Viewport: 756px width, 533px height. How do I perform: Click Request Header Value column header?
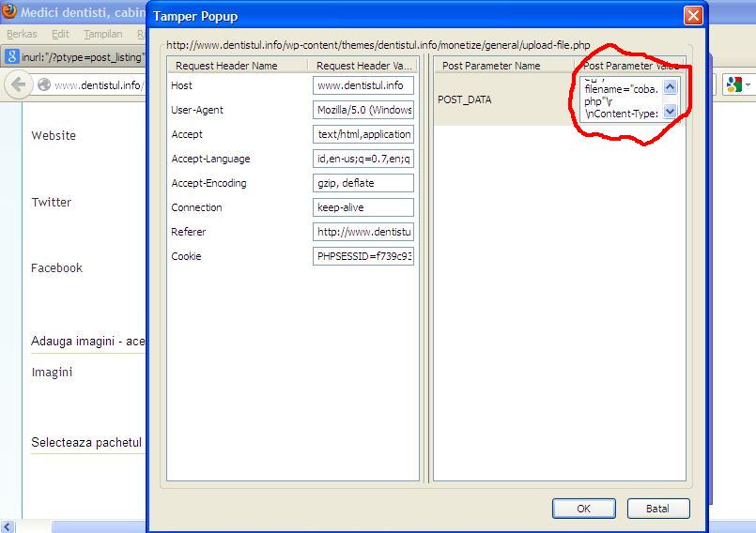[x=363, y=66]
